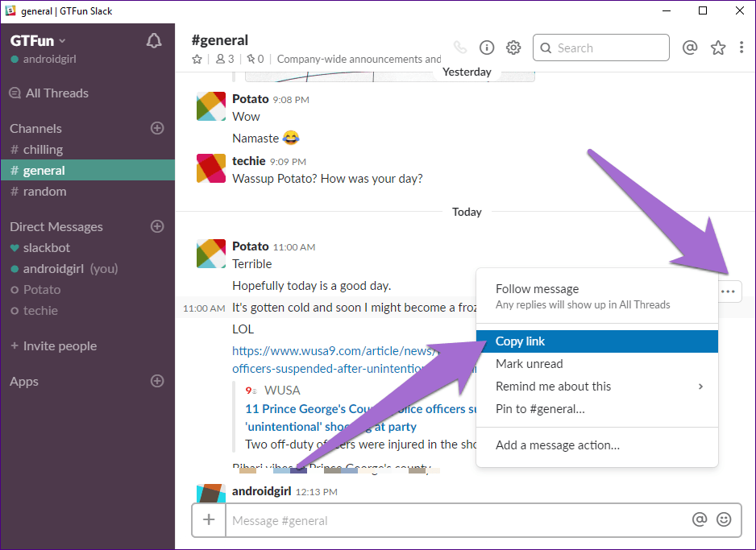Choose Mark unread from menu
The width and height of the screenshot is (756, 550).
[x=597, y=364]
